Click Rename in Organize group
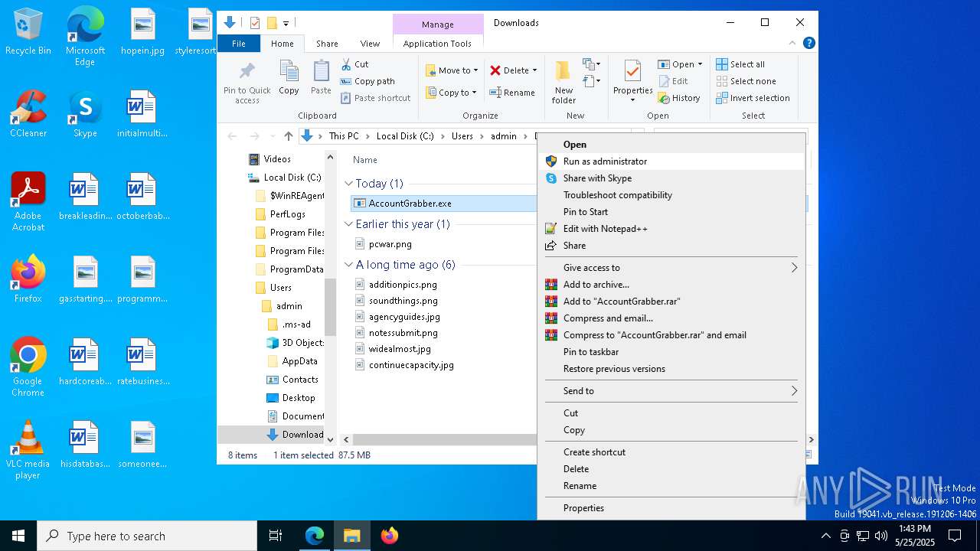980x551 pixels. tap(513, 93)
